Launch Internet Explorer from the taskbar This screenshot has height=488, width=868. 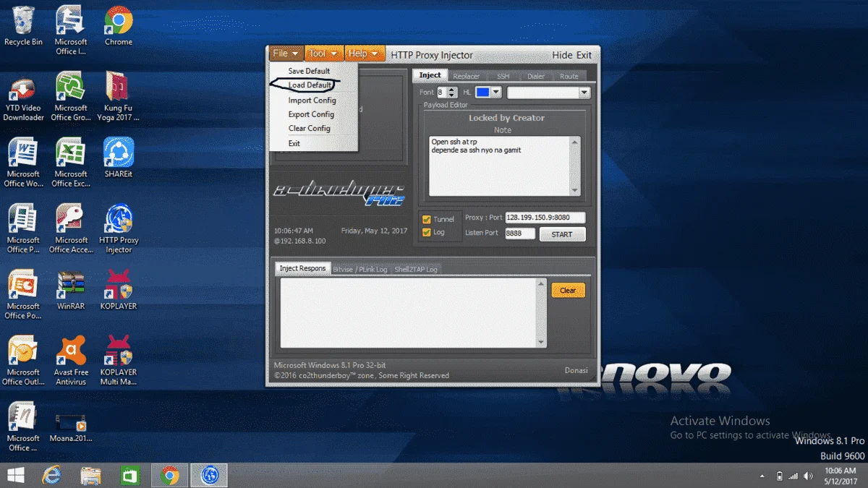point(51,475)
